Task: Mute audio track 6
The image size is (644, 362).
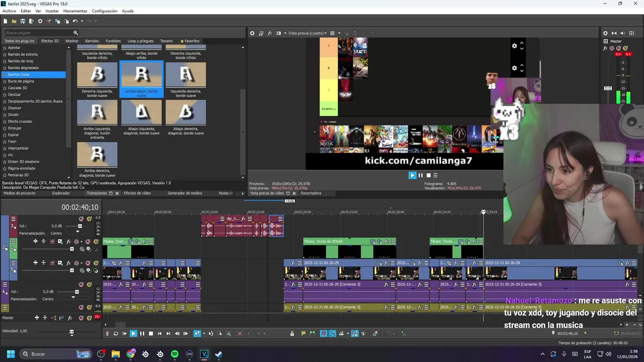Action: point(81,285)
